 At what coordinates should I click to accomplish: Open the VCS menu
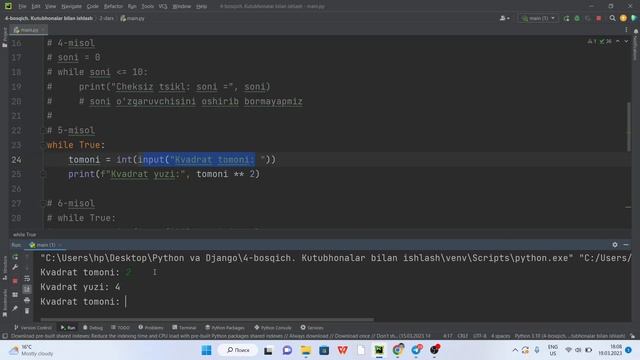(163, 6)
